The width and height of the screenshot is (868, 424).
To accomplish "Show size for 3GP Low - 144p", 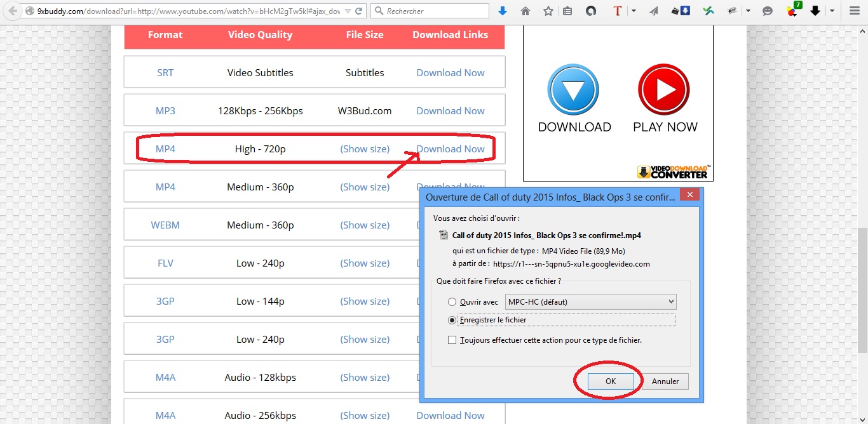I will pyautogui.click(x=365, y=301).
